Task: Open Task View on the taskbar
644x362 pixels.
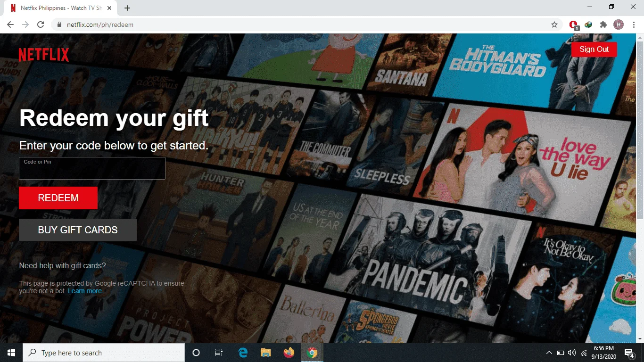Action: [x=219, y=353]
